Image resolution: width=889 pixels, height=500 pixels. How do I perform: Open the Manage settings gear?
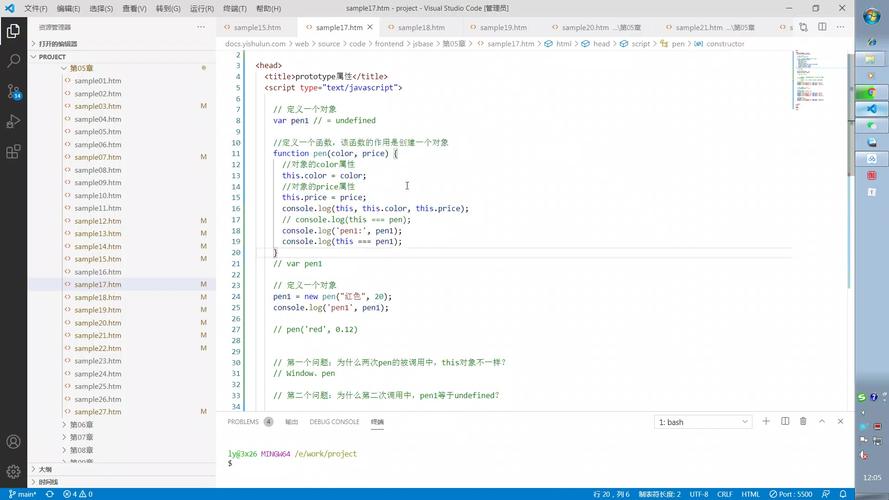(x=13, y=471)
